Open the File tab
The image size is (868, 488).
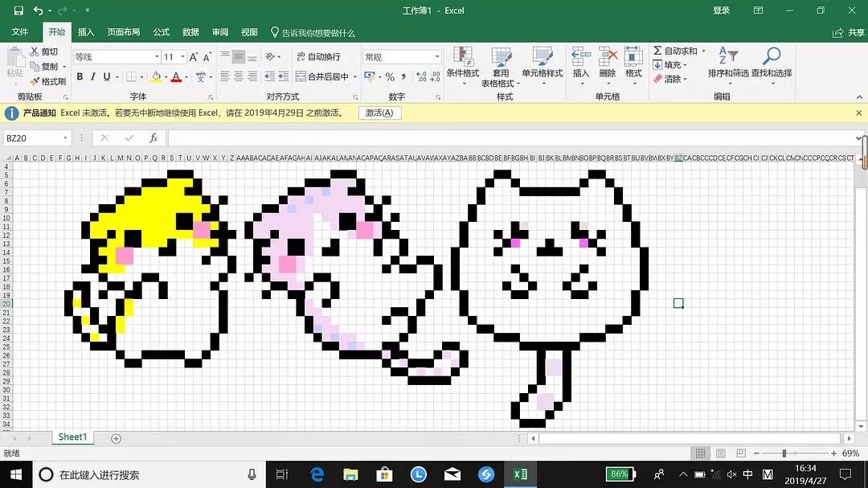click(x=20, y=32)
